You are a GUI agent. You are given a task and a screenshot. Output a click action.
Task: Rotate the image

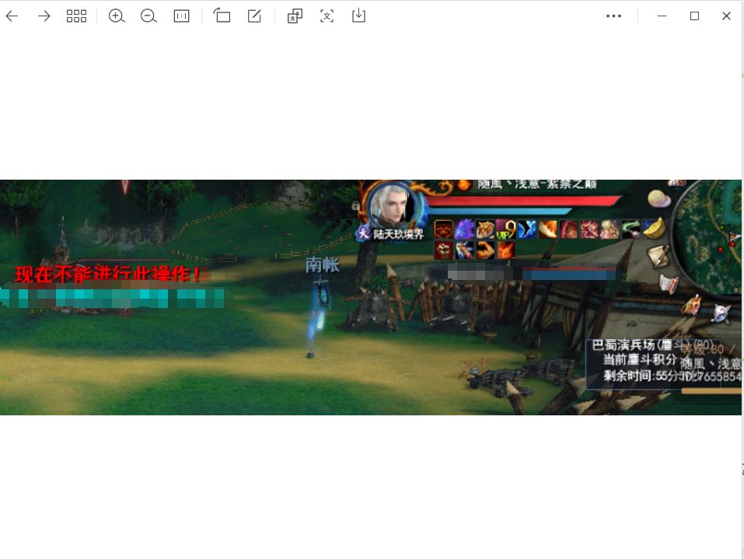pyautogui.click(x=222, y=16)
